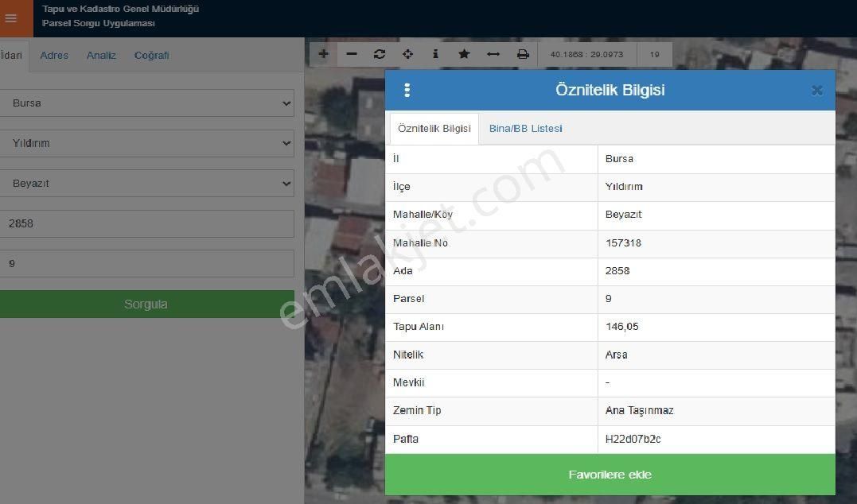Select the parcel info tool
This screenshot has width=857, height=504.
click(x=435, y=53)
